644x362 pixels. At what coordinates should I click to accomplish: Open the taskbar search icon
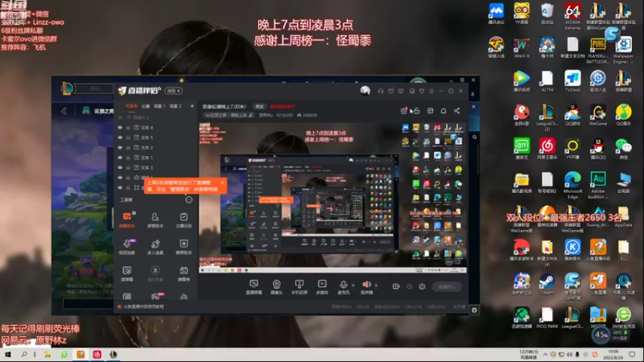pos(24,354)
